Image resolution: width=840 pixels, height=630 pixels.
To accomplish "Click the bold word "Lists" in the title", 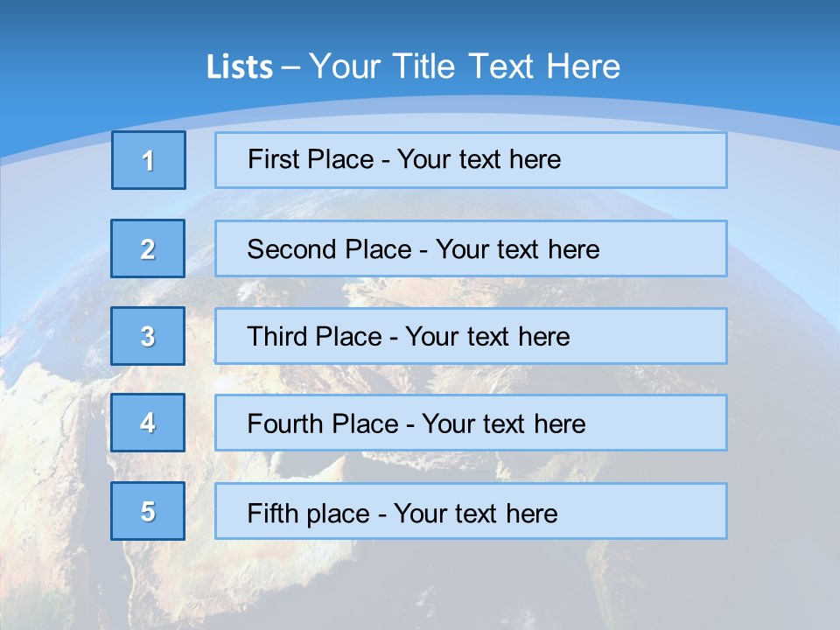I will pyautogui.click(x=240, y=67).
